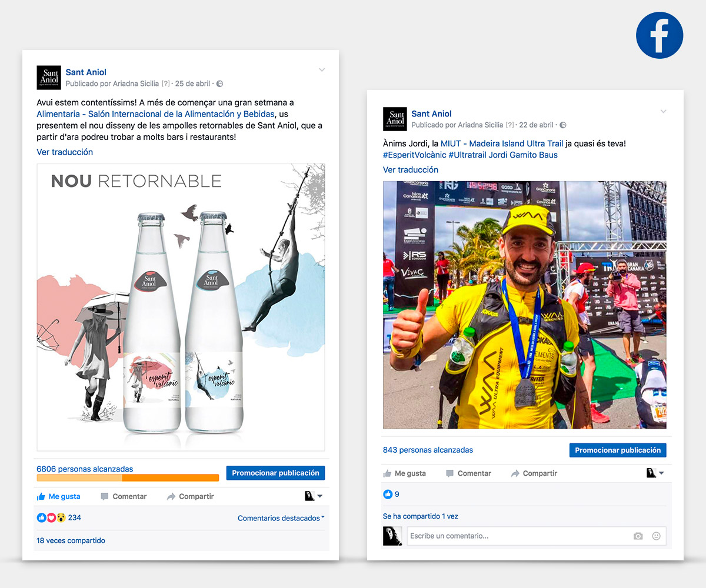Viewport: 706px width, 588px height.
Task: Open 18 veces compartido shares list
Action: (x=71, y=540)
